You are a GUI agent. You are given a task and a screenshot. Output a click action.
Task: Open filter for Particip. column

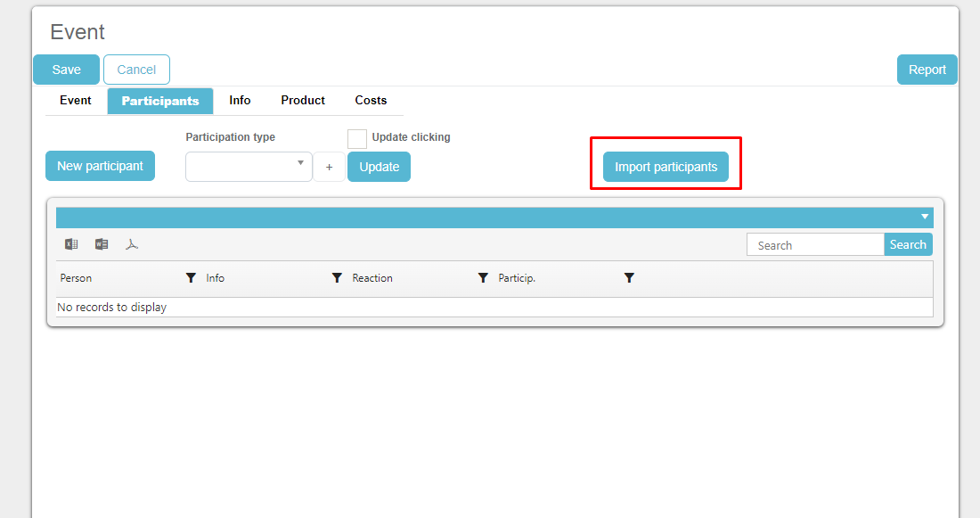[x=629, y=278]
